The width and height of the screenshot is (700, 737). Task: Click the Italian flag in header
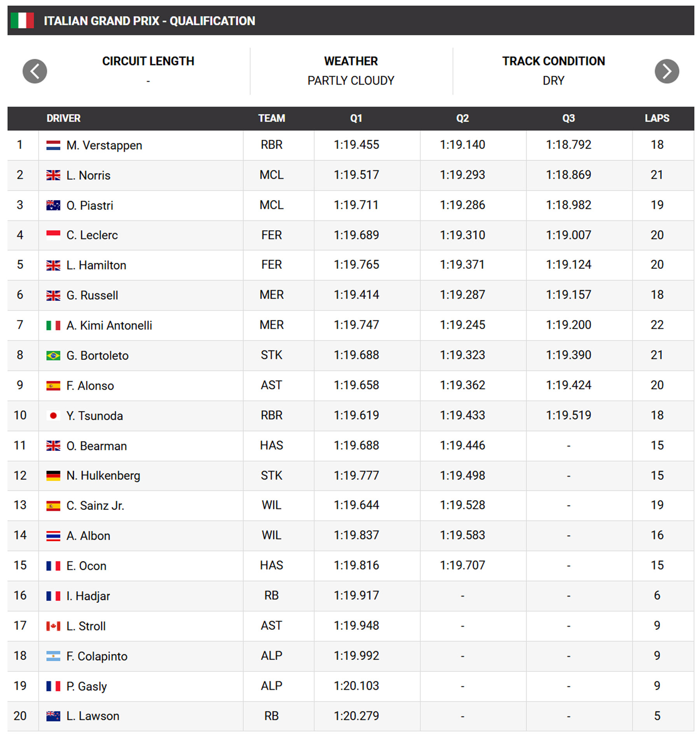[22, 21]
